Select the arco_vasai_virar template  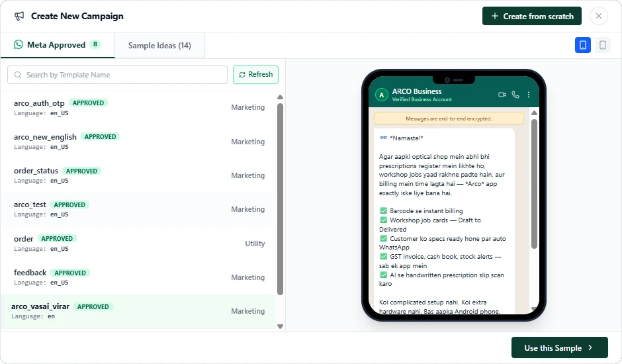tap(138, 311)
